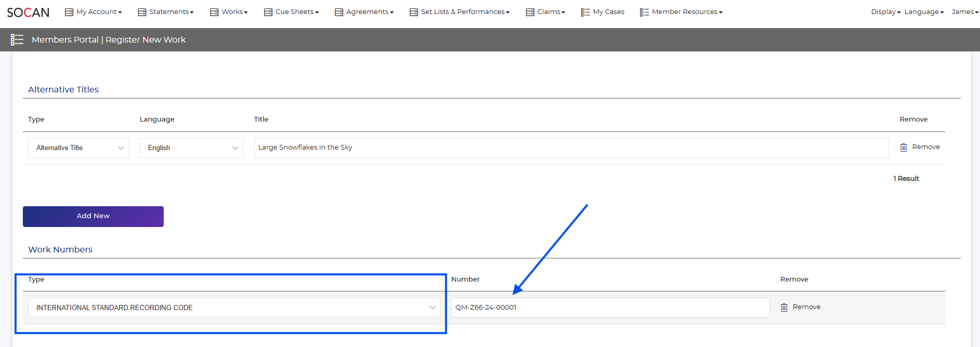Open the International Standard Recording Code dropdown
This screenshot has width=980, height=347.
234,308
